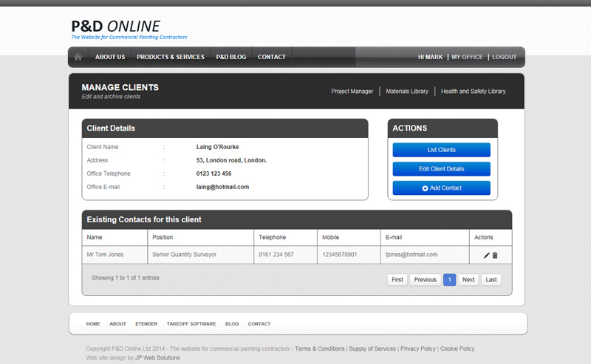Go to P&D Blog
Viewport: 591px width, 364px height.
coord(231,57)
